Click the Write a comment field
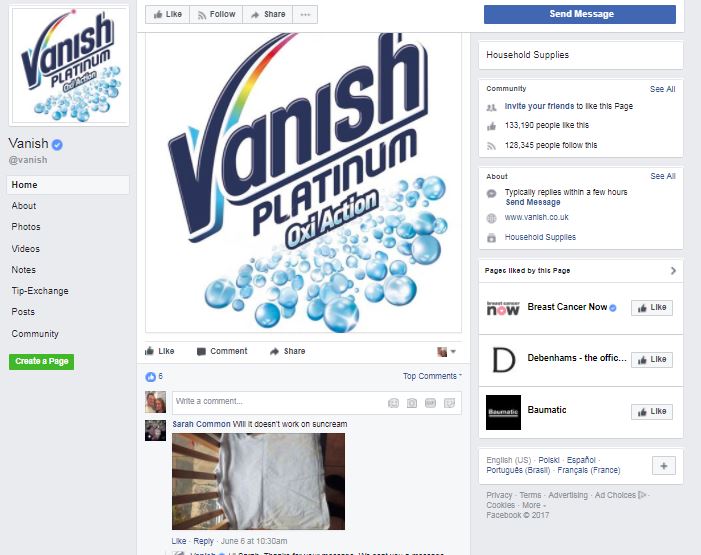Viewport: 701px width, 555px height. click(x=277, y=402)
